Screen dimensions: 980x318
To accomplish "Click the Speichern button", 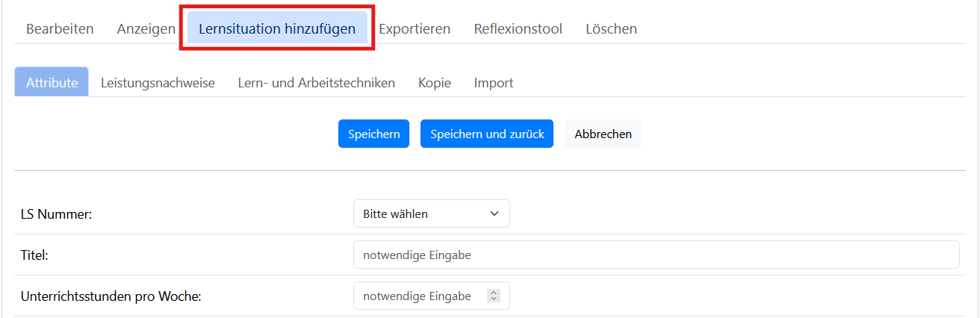I will [373, 134].
